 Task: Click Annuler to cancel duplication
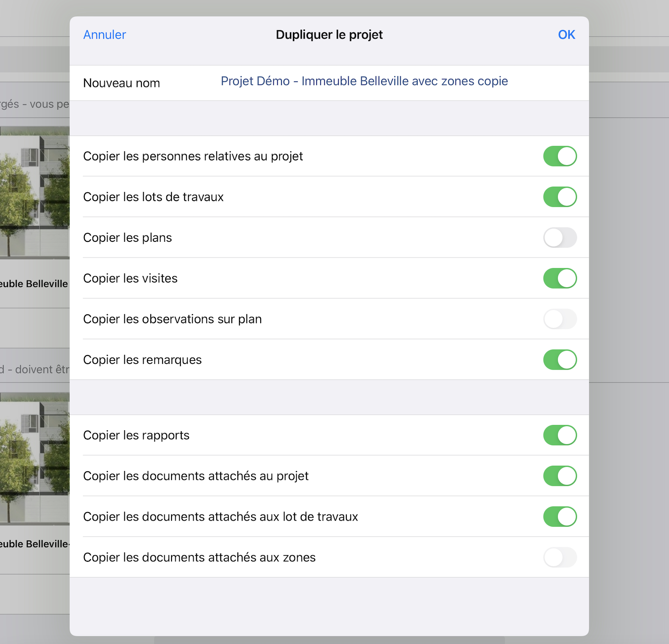tap(104, 35)
